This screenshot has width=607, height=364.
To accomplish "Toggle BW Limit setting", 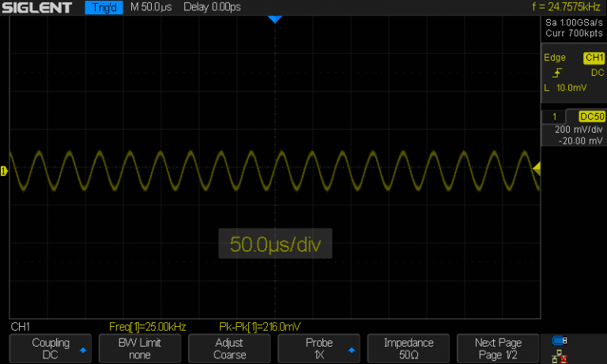I will pos(138,349).
